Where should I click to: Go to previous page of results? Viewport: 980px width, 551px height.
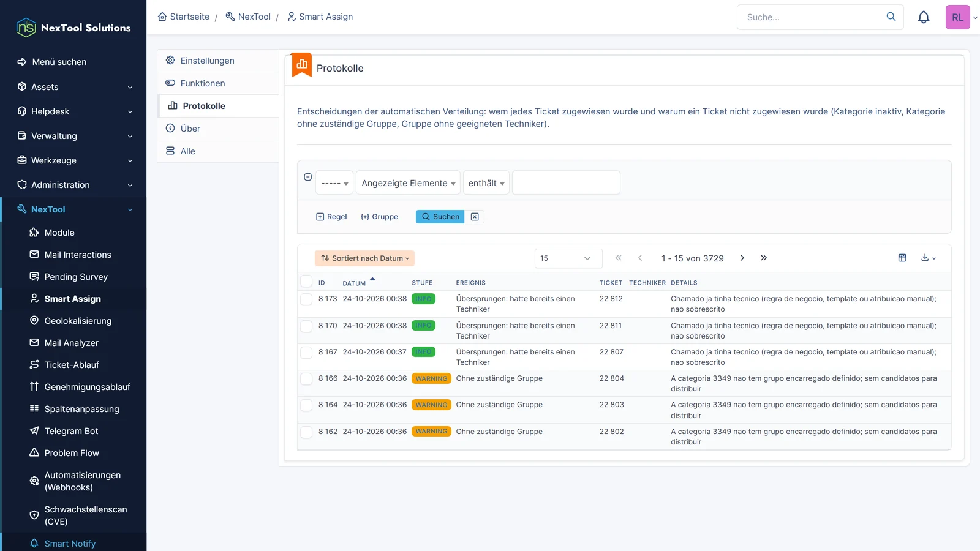[x=640, y=258]
